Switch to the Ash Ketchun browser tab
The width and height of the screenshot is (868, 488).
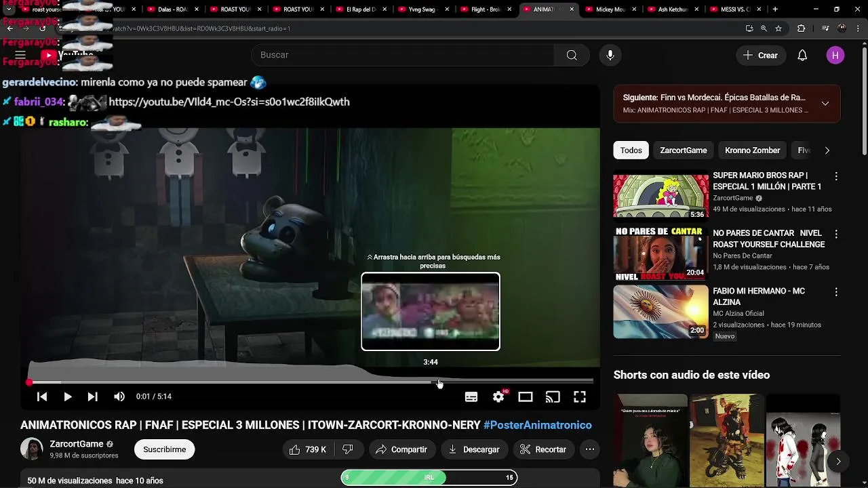point(673,9)
